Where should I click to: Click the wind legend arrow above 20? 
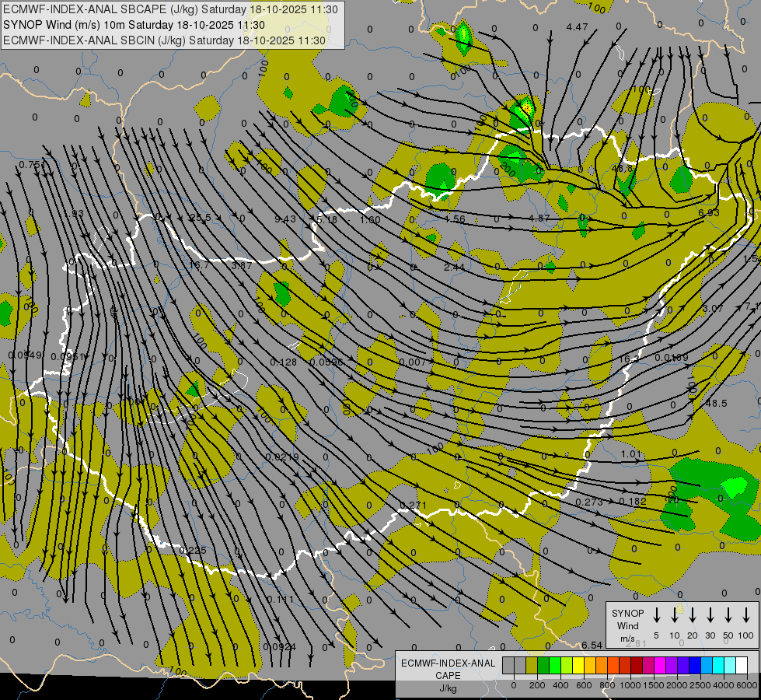coord(692,615)
